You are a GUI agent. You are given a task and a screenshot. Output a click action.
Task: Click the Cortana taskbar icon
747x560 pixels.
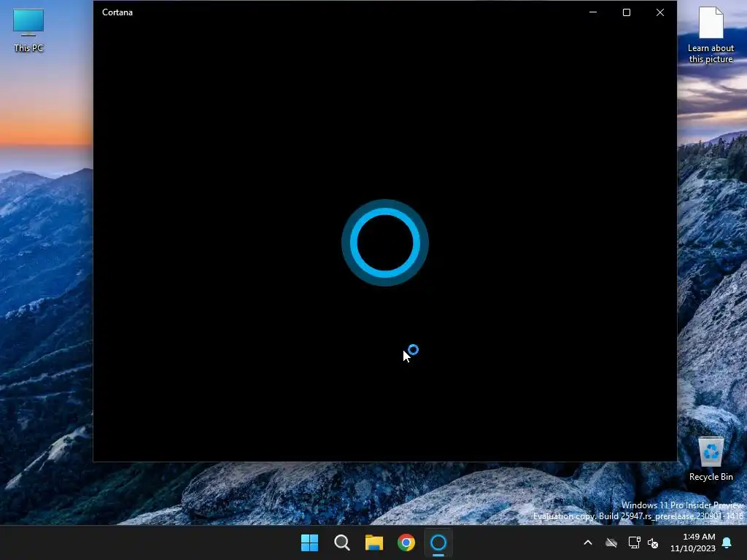coord(438,542)
